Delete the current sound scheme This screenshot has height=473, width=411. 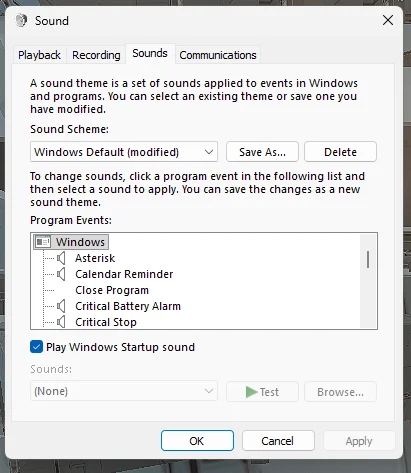[x=340, y=152]
